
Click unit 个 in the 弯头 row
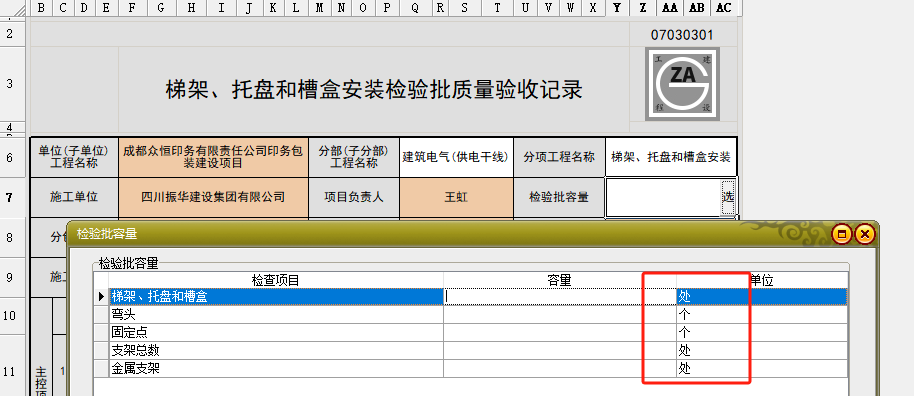(762, 314)
